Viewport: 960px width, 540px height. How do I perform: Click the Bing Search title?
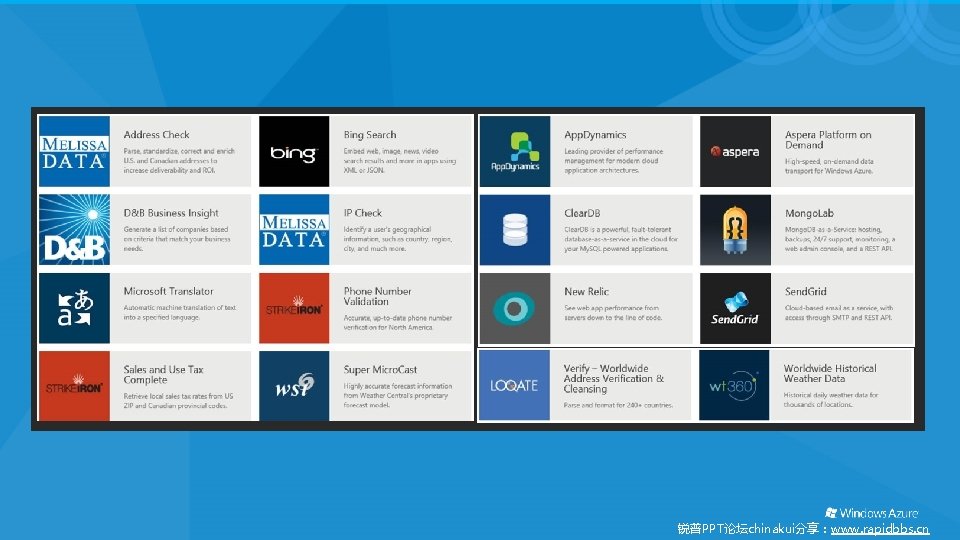pos(370,135)
